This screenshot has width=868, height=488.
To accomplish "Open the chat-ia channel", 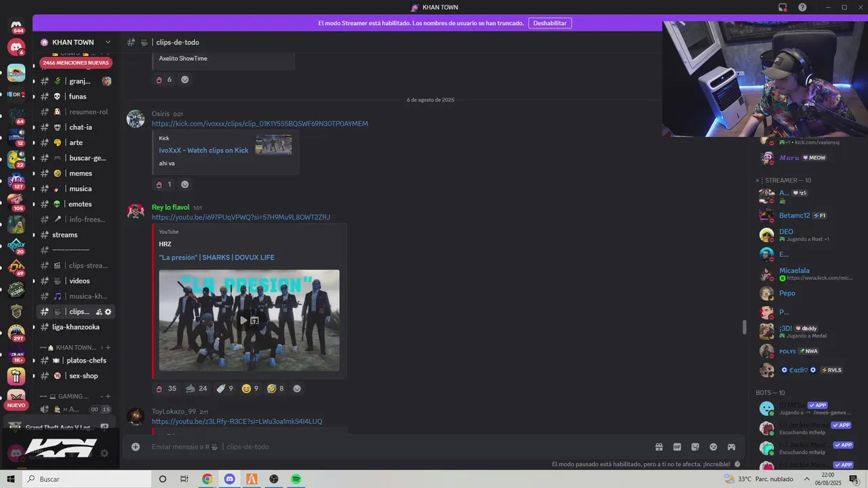I will [x=75, y=127].
